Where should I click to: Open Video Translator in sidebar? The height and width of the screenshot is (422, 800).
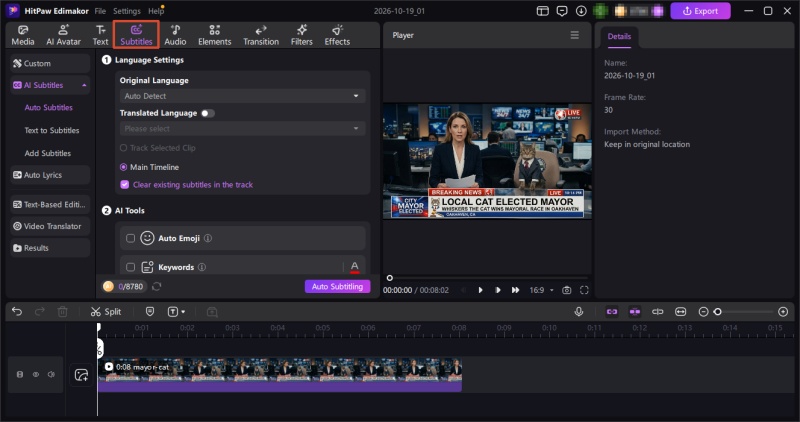[x=50, y=226]
